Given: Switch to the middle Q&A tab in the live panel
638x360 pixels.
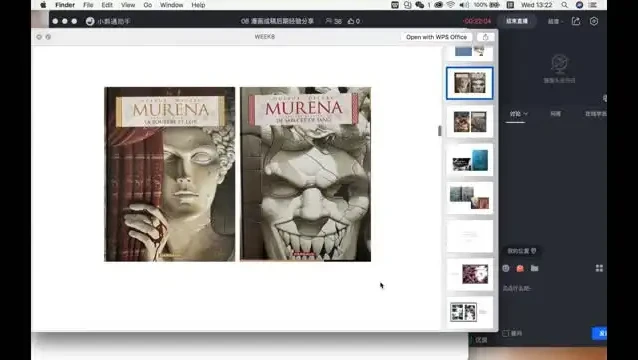Looking at the screenshot, I should [555, 114].
